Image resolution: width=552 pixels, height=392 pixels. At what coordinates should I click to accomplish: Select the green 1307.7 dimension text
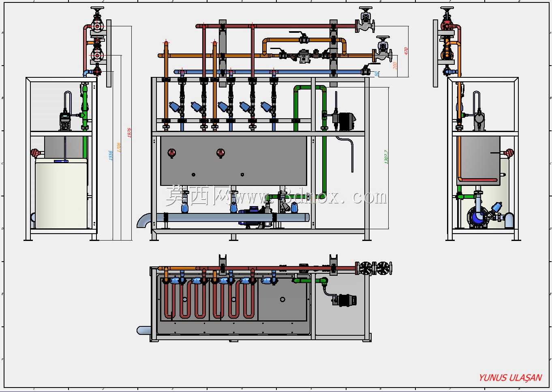coord(386,157)
